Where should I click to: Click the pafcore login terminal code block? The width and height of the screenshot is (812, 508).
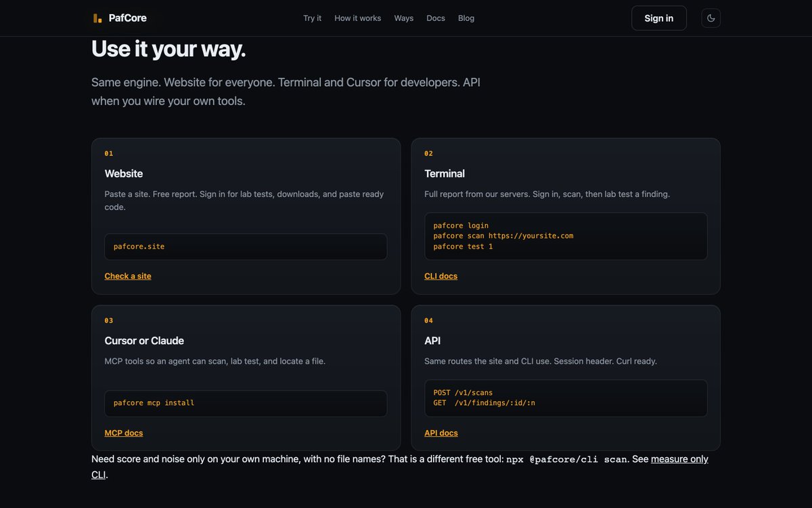click(x=566, y=236)
